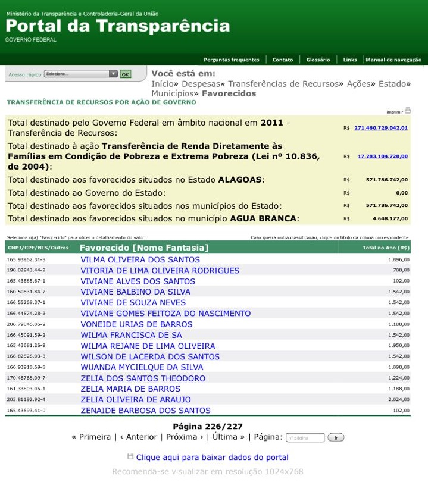Go to Anterior page

[139, 437]
